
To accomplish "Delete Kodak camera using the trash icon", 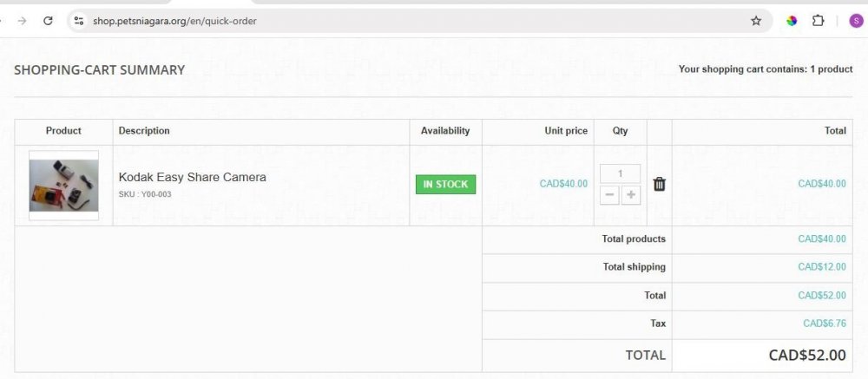I will [659, 184].
